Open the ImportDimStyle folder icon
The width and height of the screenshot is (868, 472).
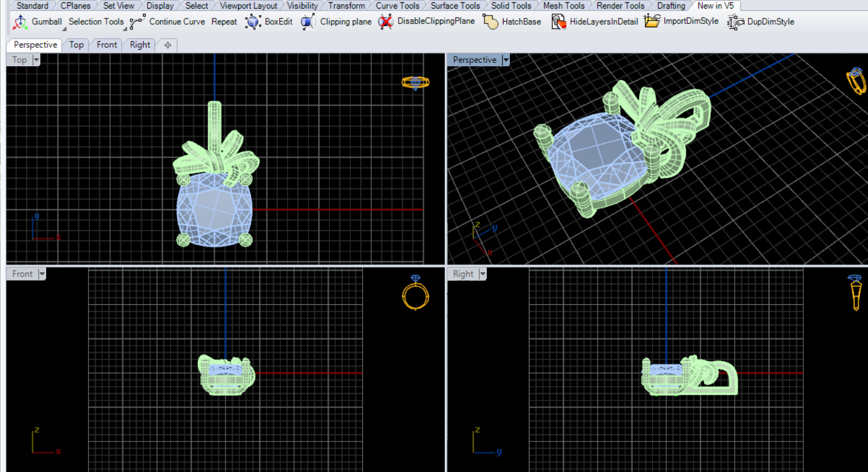click(x=652, y=21)
